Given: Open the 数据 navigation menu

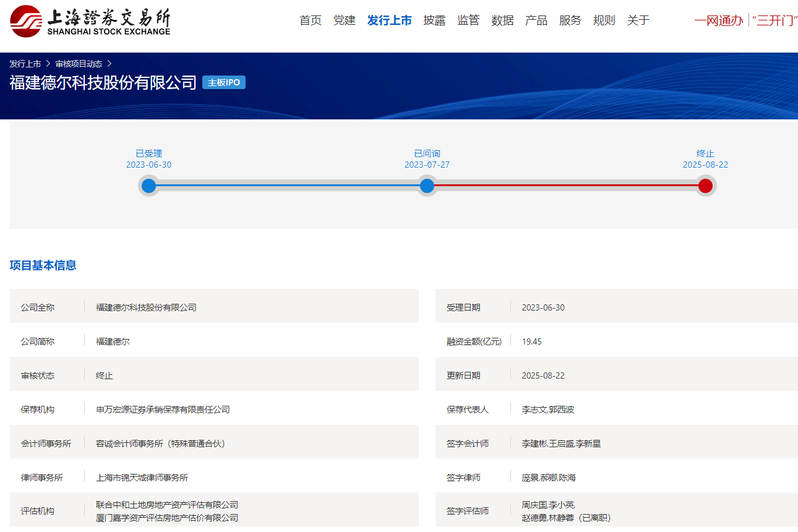Looking at the screenshot, I should tap(502, 20).
